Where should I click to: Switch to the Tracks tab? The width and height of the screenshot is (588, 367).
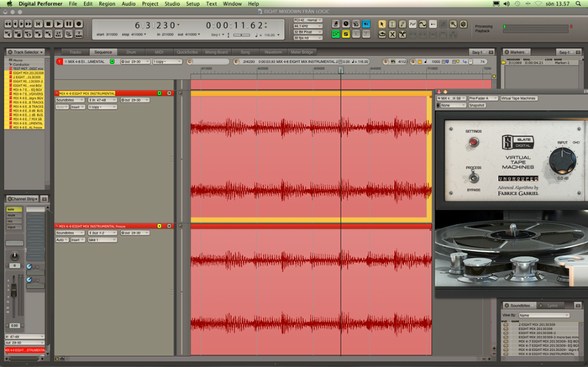75,52
